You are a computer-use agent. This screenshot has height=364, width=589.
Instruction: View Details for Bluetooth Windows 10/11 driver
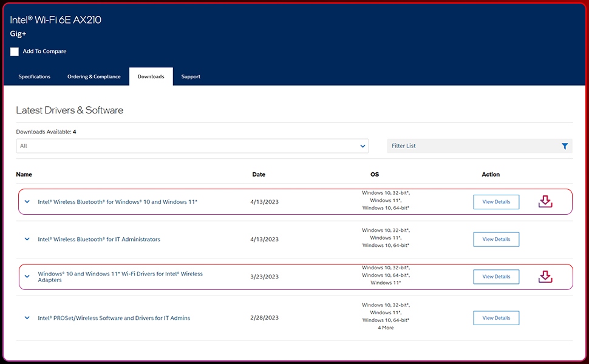pos(496,202)
